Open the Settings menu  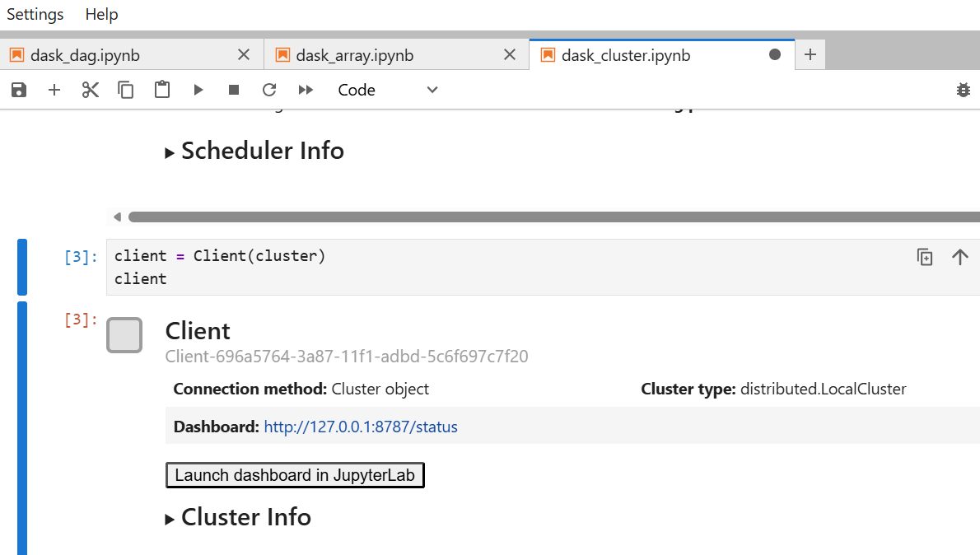click(35, 14)
